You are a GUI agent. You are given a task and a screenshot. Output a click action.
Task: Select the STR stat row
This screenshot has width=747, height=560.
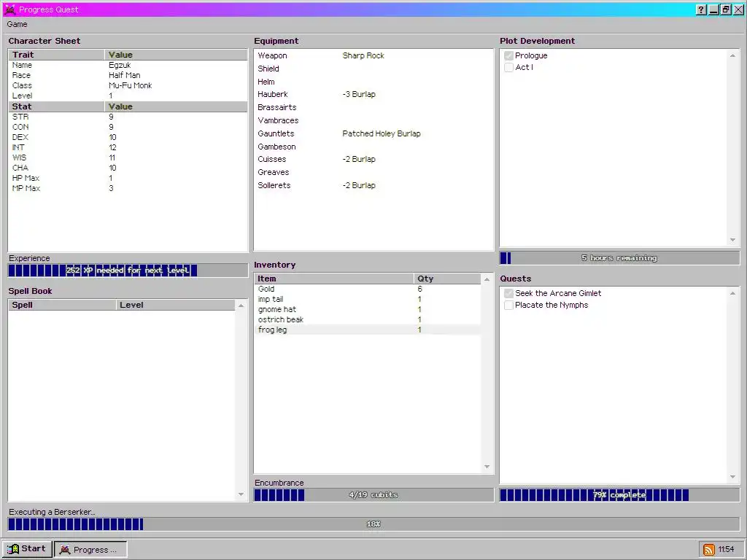pos(128,117)
